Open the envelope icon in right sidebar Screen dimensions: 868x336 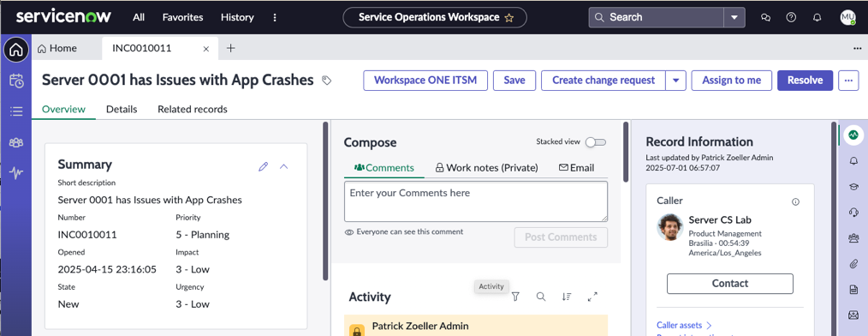(x=853, y=315)
